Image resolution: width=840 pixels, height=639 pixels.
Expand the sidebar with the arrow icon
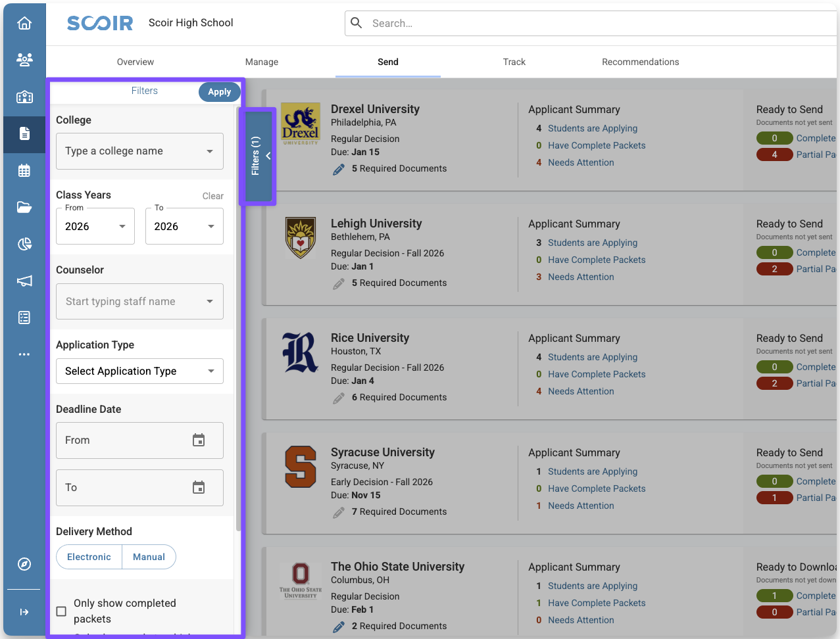click(24, 612)
